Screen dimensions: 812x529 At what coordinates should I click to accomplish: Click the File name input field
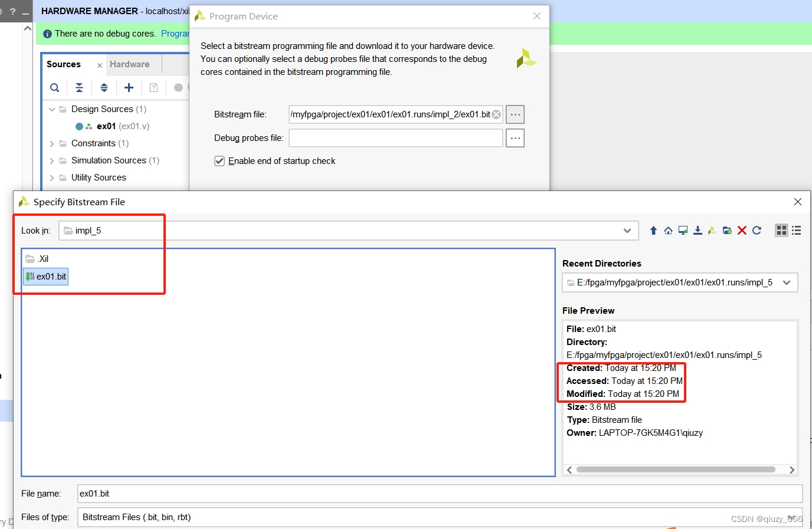click(440, 494)
